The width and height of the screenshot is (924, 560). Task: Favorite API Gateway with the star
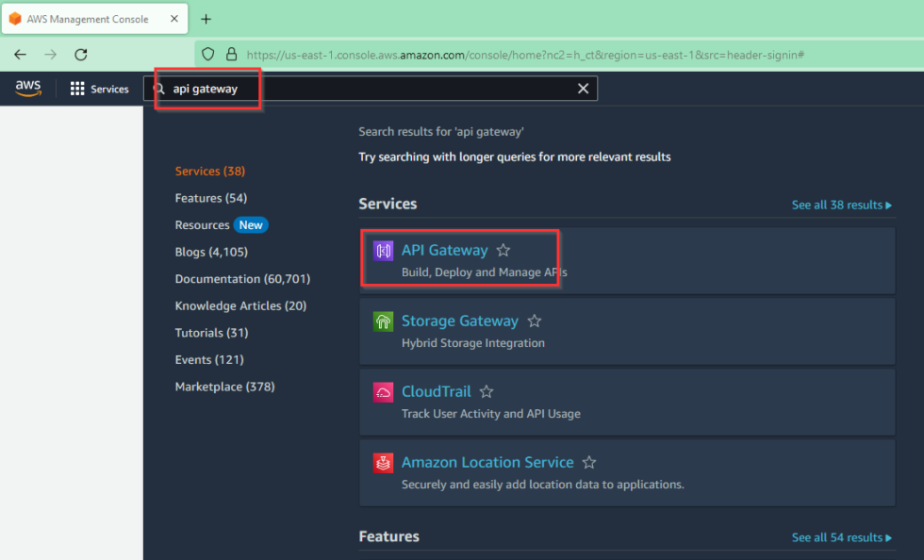click(x=503, y=251)
